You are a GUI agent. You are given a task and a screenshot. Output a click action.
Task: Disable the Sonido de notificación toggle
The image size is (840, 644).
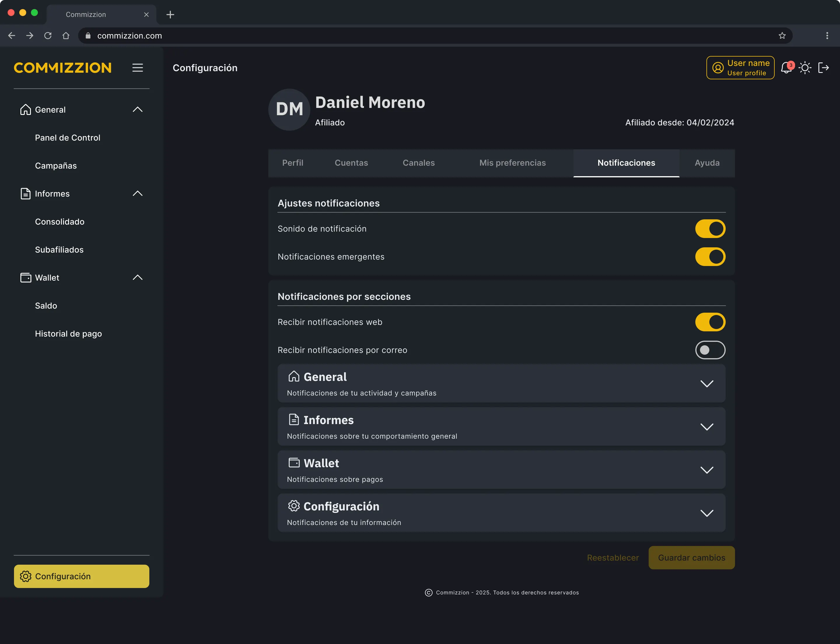(x=710, y=229)
